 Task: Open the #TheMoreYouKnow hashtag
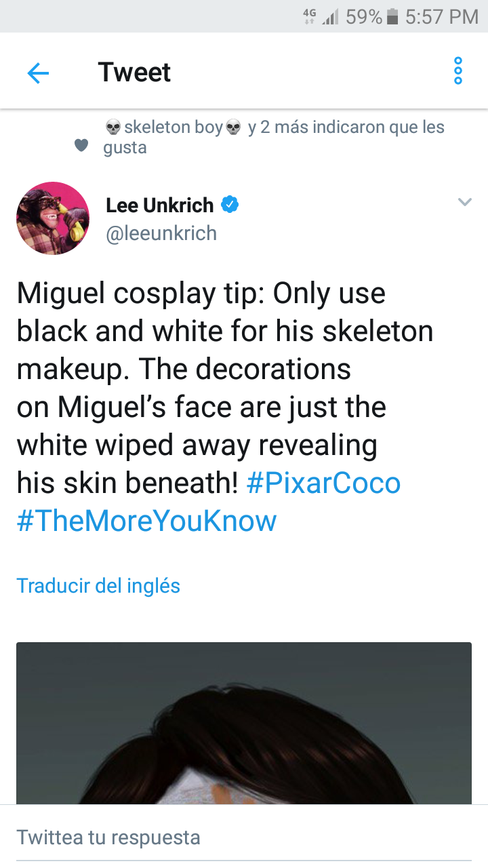[147, 521]
